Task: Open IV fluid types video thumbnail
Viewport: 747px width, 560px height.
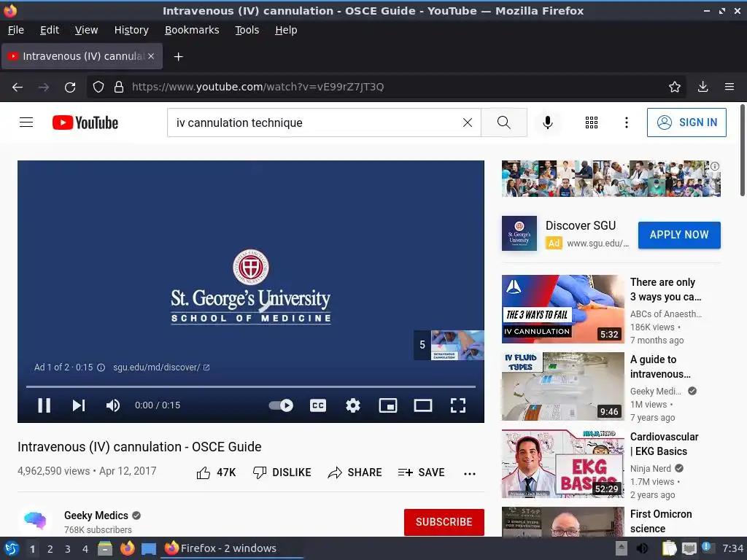Action: tap(562, 386)
